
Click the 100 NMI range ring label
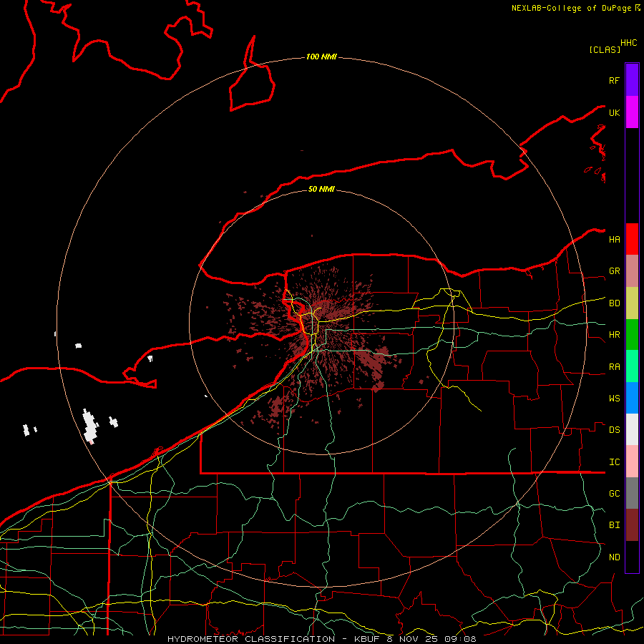coord(321,57)
